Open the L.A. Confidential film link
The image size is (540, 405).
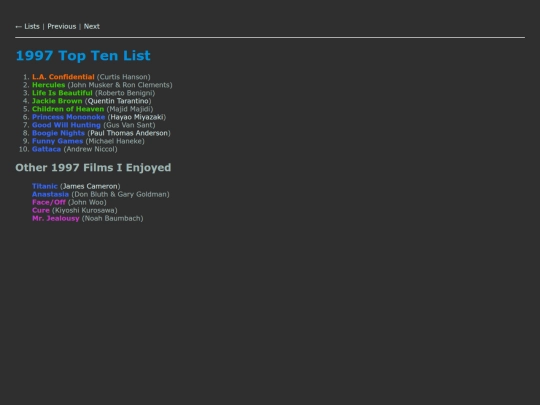[x=63, y=77]
